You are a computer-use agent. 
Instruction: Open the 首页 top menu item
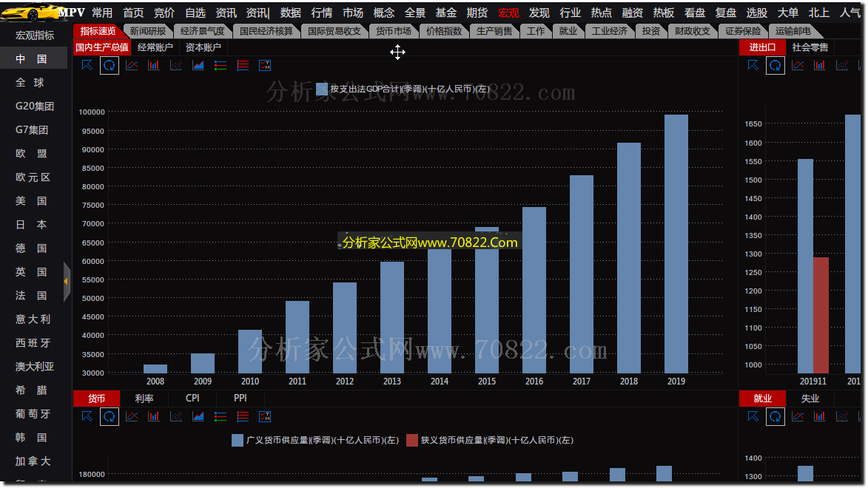[x=133, y=13]
